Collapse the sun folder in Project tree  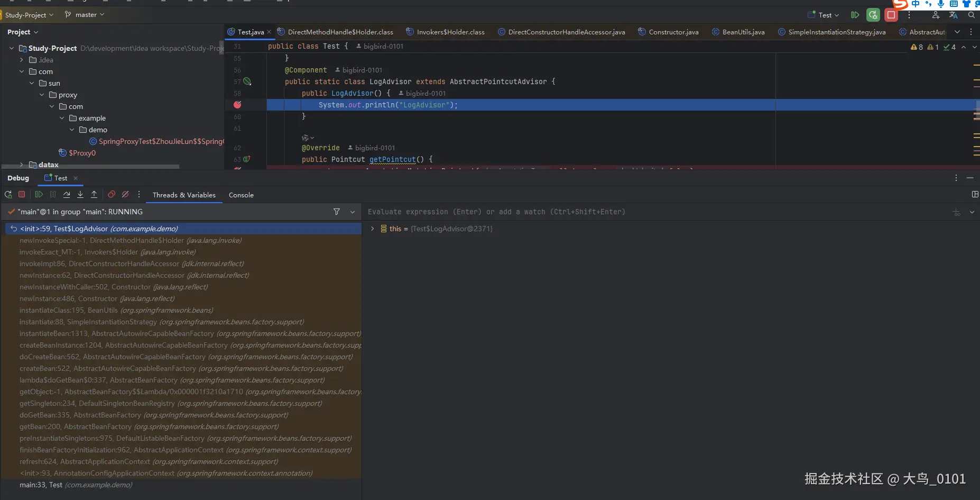coord(32,83)
